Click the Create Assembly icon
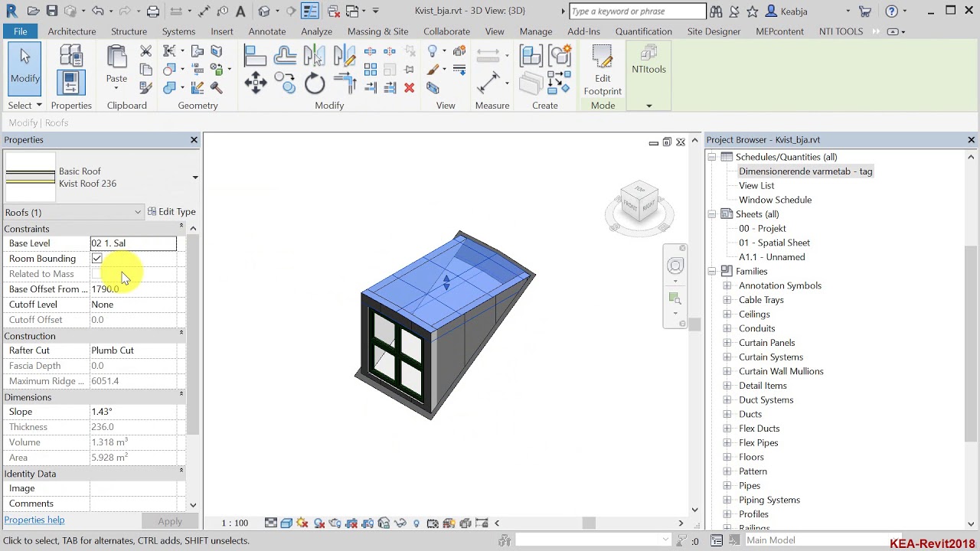The width and height of the screenshot is (980, 551). point(531,56)
